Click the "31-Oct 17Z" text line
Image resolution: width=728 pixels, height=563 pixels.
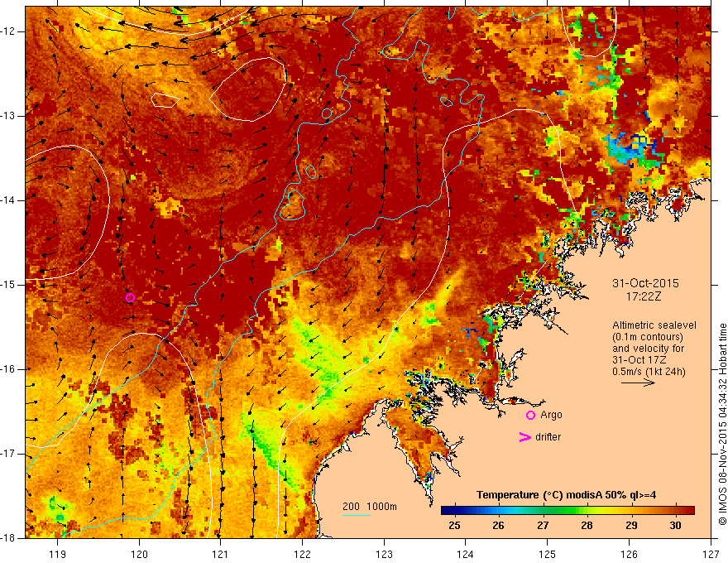pyautogui.click(x=639, y=359)
